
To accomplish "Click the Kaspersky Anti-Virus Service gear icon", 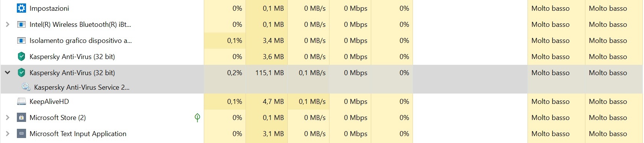I will click(26, 87).
